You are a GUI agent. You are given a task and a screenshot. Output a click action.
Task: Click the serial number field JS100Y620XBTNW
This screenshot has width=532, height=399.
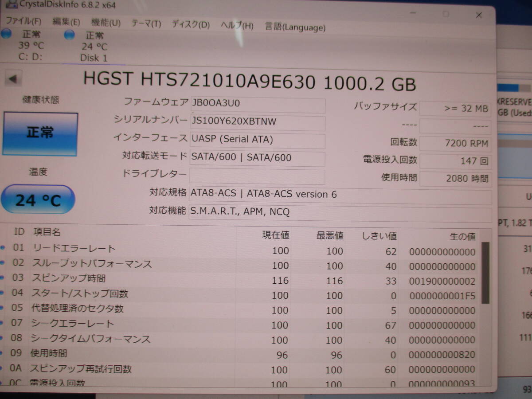point(258,122)
